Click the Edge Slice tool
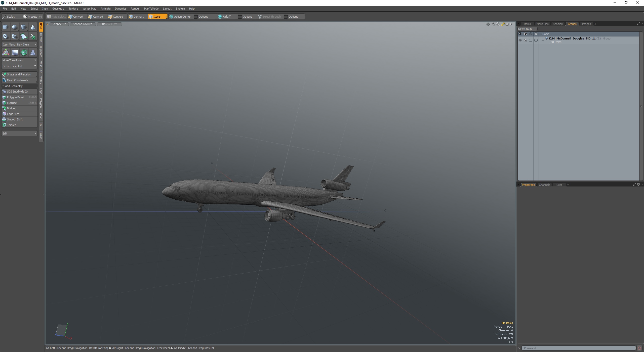Image resolution: width=644 pixels, height=352 pixels. pyautogui.click(x=19, y=114)
